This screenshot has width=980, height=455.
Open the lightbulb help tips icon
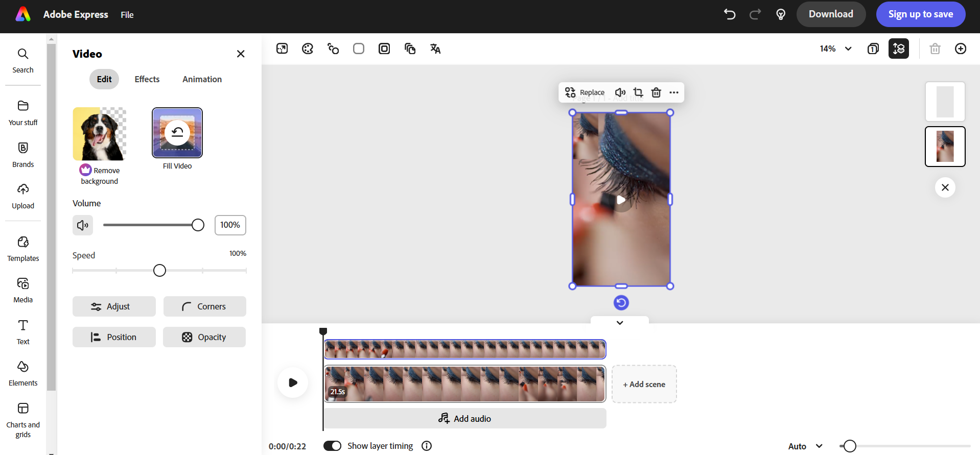781,14
